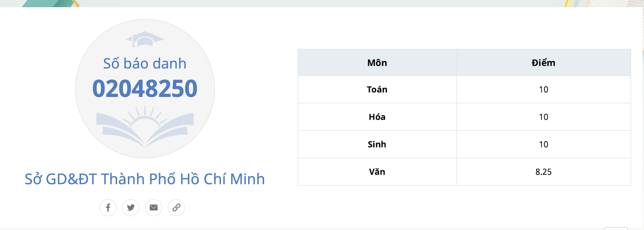
Task: Select the Văn subject cell
Action: coord(377,172)
